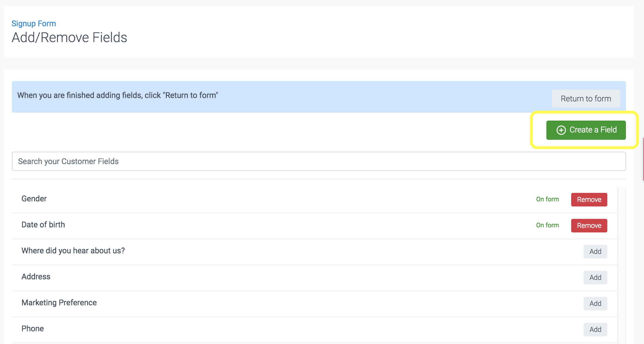Click Return to form button

pos(586,99)
